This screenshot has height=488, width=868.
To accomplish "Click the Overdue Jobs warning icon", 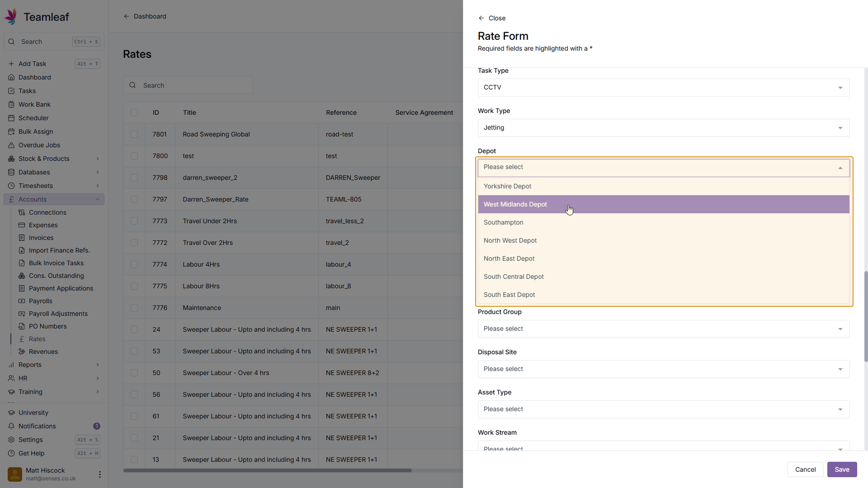I will 11,145.
